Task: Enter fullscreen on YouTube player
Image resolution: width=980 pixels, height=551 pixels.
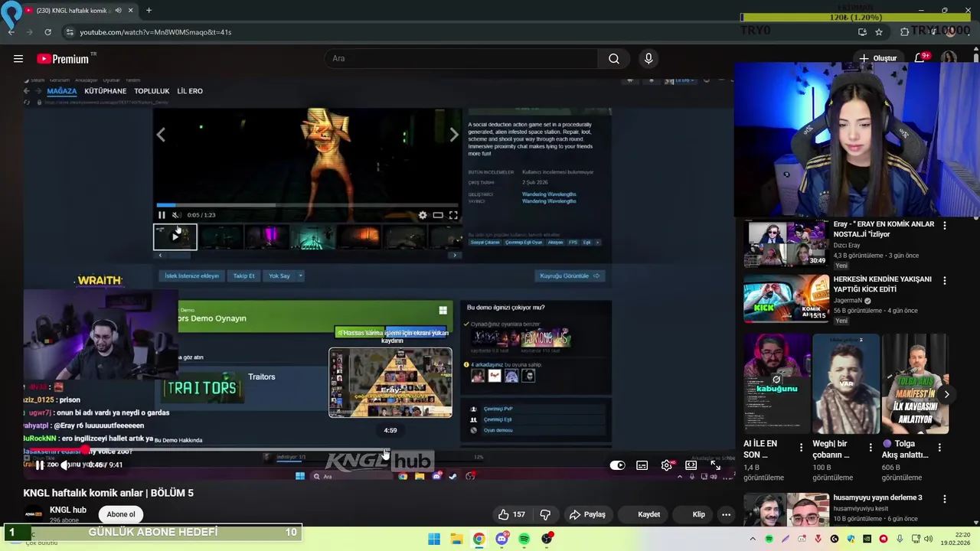Action: coord(715,465)
